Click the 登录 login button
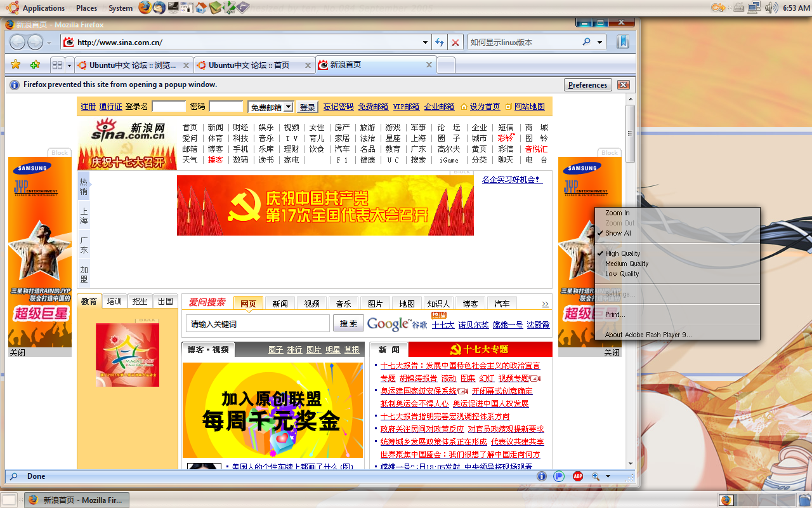 coord(307,107)
